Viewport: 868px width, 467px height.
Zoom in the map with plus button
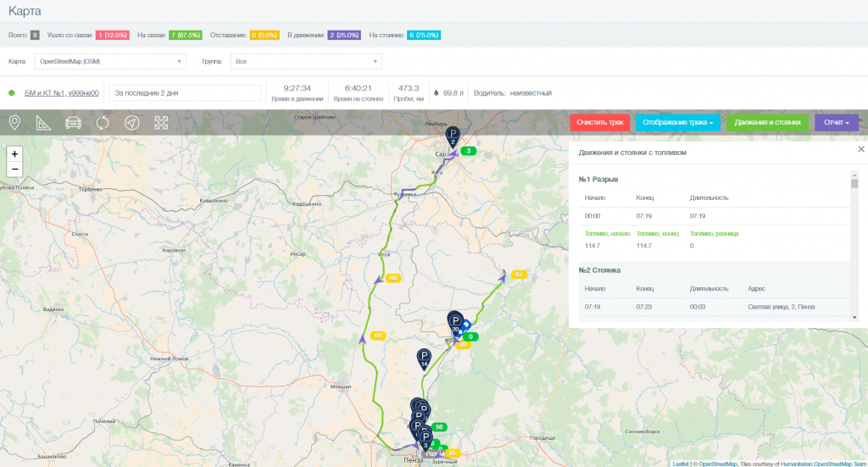click(x=15, y=153)
